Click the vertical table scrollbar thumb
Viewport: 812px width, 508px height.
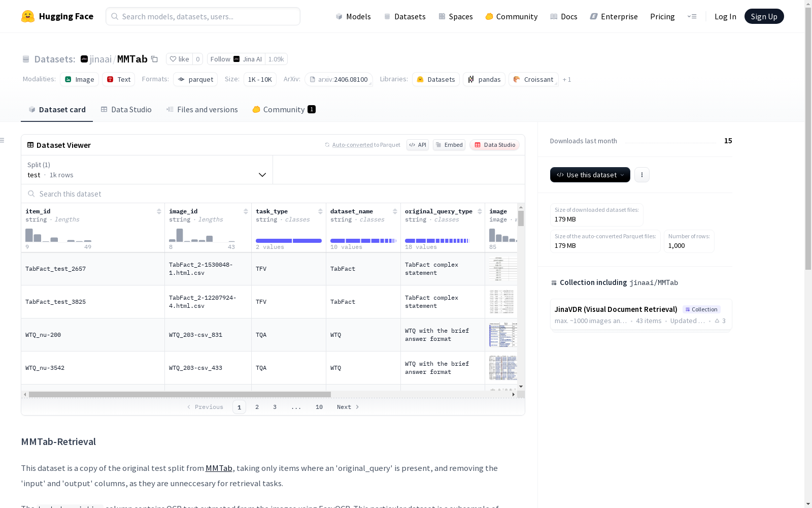coord(521,218)
